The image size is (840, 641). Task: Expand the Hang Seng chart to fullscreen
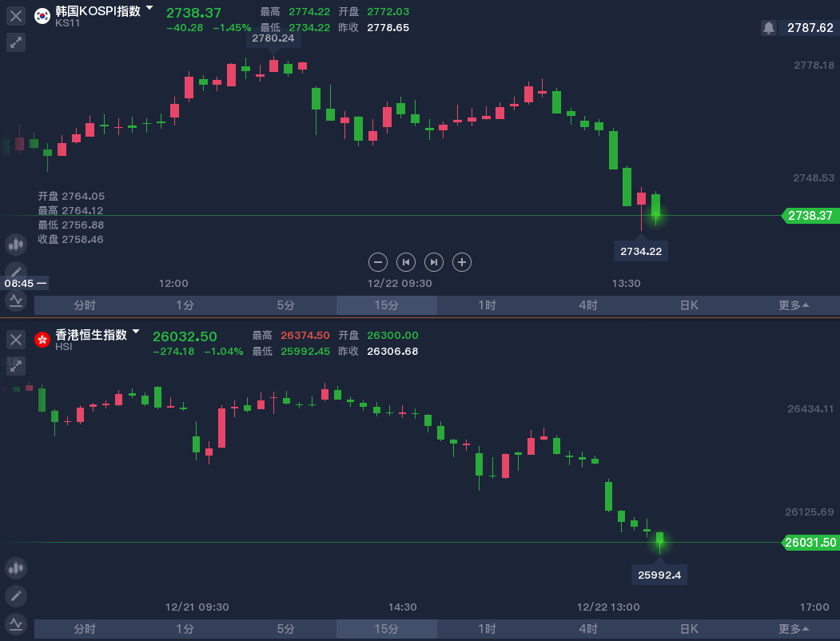pyautogui.click(x=16, y=366)
